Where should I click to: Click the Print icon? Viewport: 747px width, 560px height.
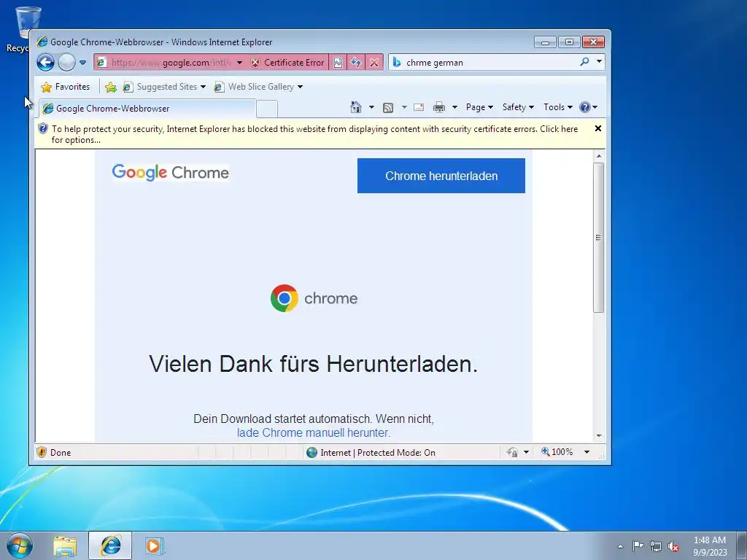coord(438,107)
